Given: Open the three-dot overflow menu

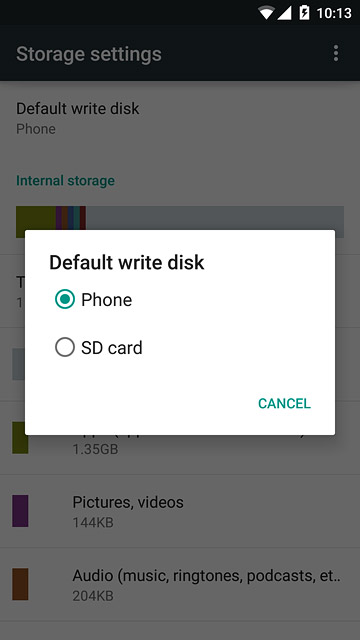Looking at the screenshot, I should 336,53.
